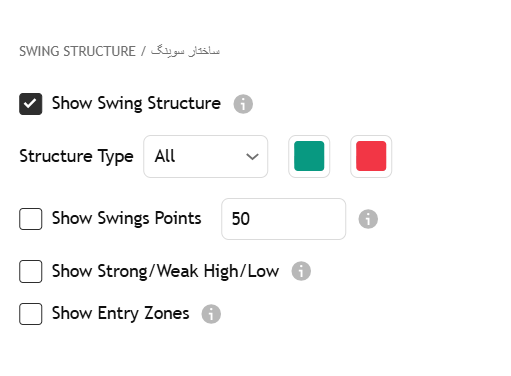The height and width of the screenshot is (376, 511).
Task: Open the green structure color swatch
Action: tap(309, 156)
